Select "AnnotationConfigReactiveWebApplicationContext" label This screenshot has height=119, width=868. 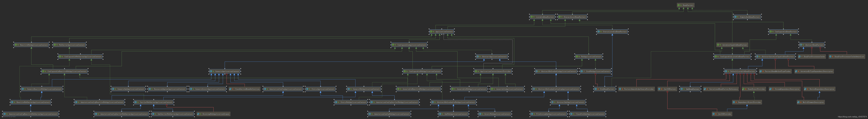click(x=102, y=102)
